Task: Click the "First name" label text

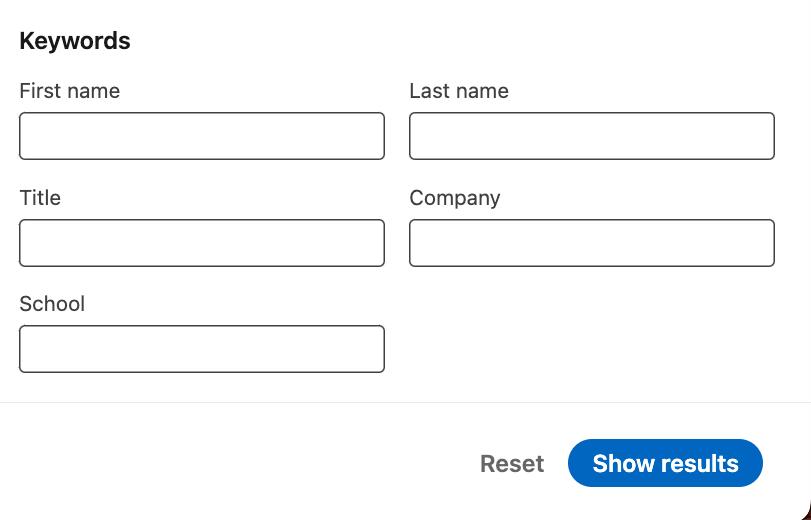Action: tap(69, 91)
